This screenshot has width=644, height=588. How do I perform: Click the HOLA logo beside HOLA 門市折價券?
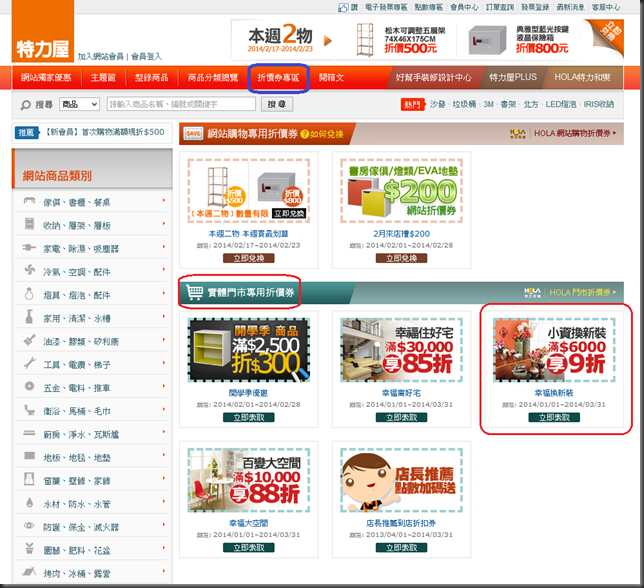click(532, 292)
